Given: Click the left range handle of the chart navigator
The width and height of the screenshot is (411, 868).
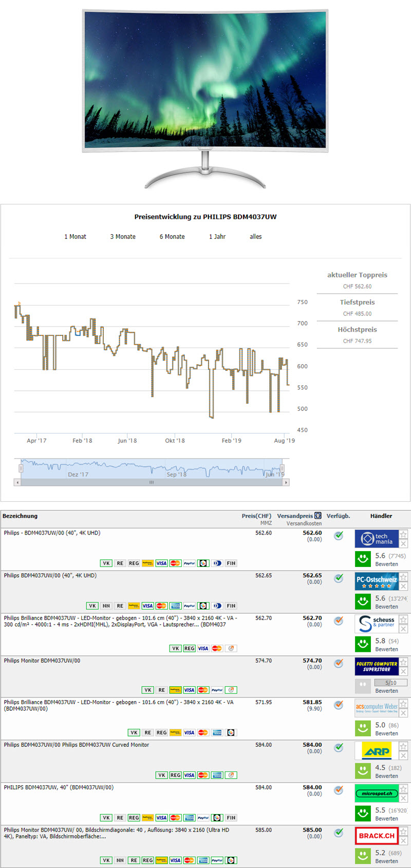Looking at the screenshot, I should [x=21, y=468].
